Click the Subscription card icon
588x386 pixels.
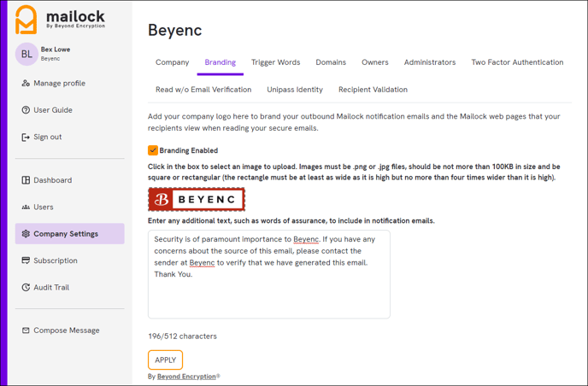click(26, 260)
